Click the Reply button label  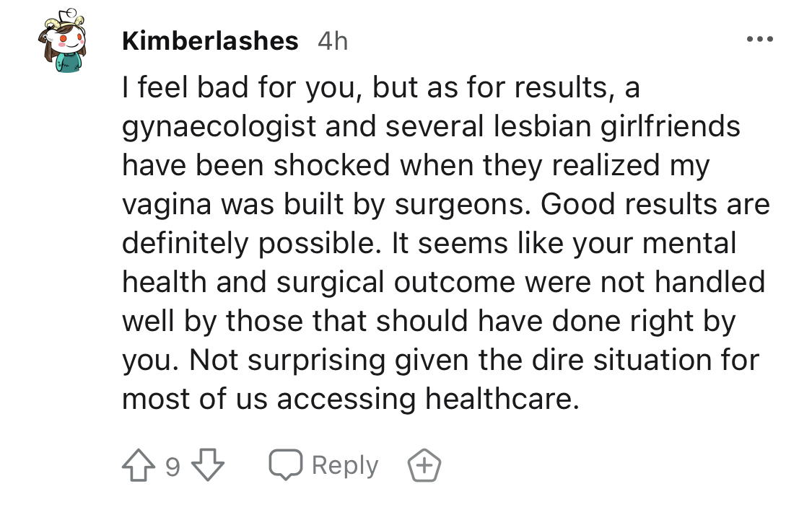(x=344, y=466)
